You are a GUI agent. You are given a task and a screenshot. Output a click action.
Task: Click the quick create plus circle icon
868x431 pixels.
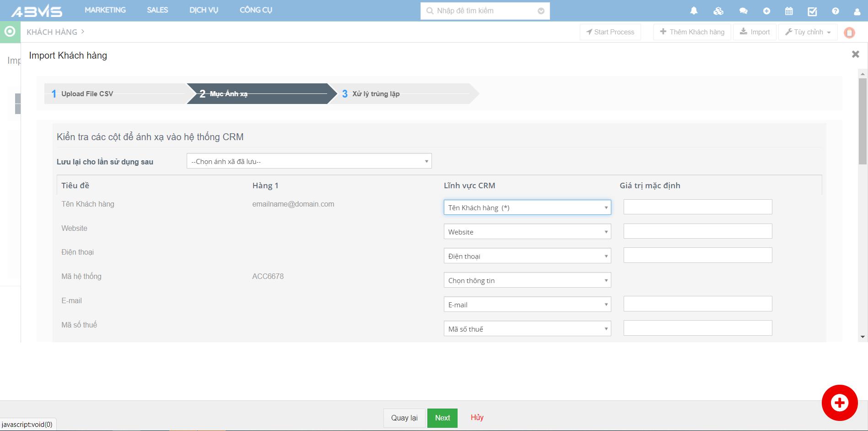point(766,11)
